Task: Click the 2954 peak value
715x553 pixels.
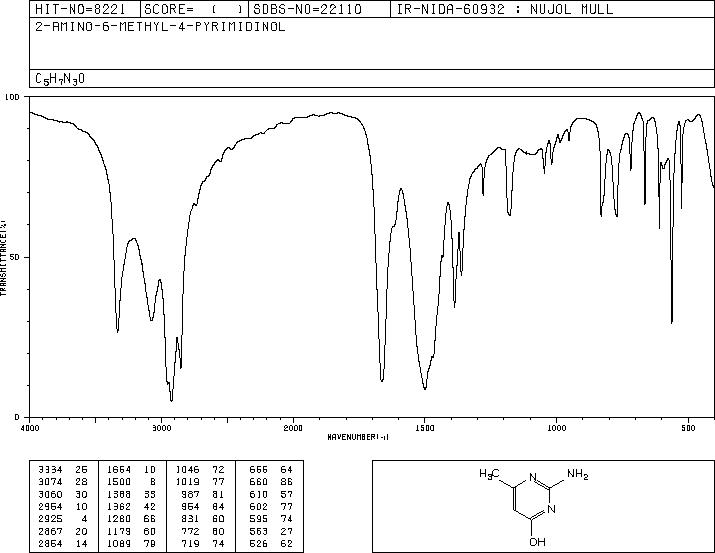Action: [x=50, y=506]
